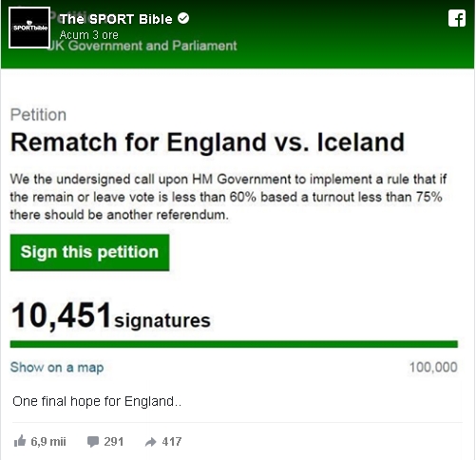The height and width of the screenshot is (460, 476).
Task: Select the verified badge beside SPORT Bible
Action: [183, 18]
